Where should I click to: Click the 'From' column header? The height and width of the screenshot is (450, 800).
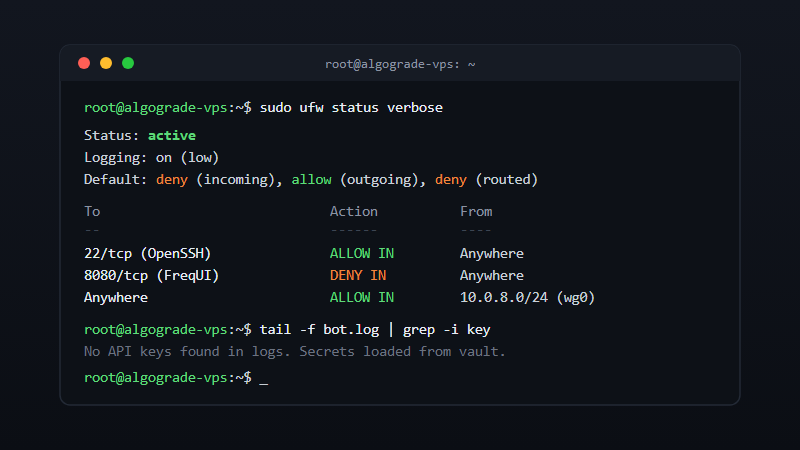(476, 211)
